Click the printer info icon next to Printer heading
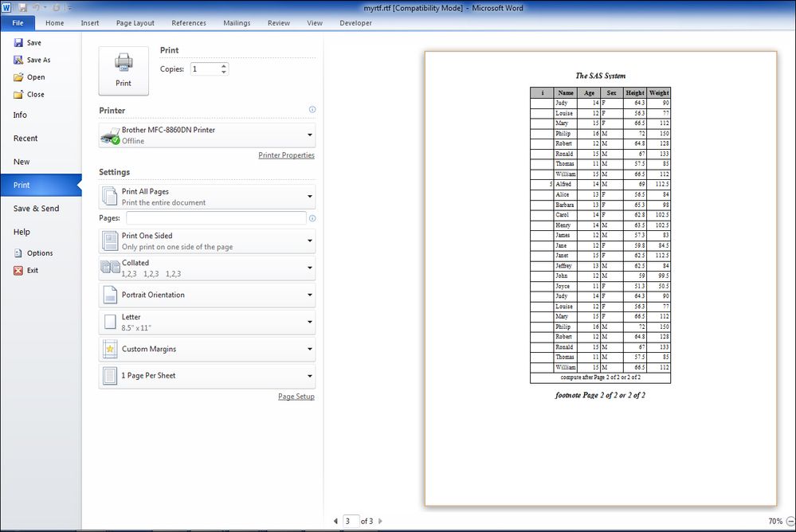Viewport: 796px width, 532px height. (x=312, y=110)
